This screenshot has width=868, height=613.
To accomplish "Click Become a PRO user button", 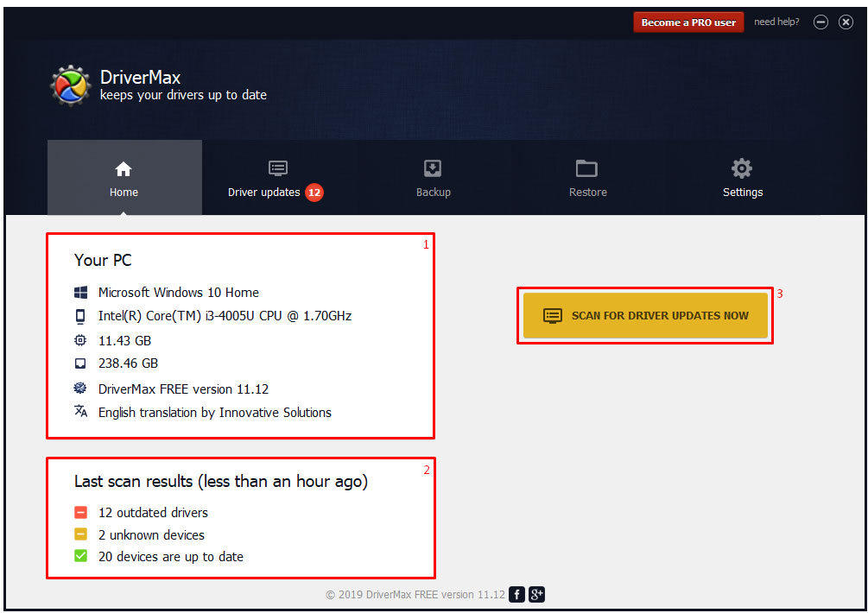I will coord(688,22).
